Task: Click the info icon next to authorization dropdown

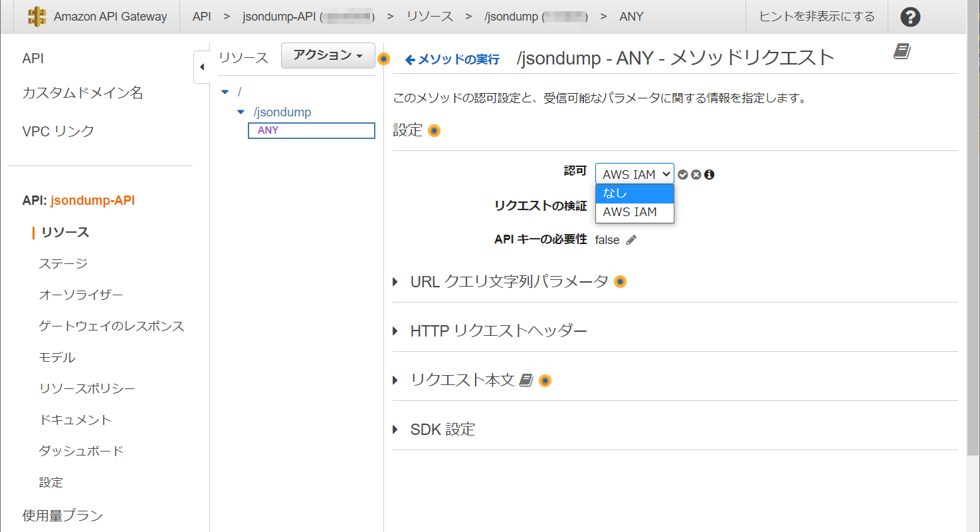Action: (x=710, y=175)
